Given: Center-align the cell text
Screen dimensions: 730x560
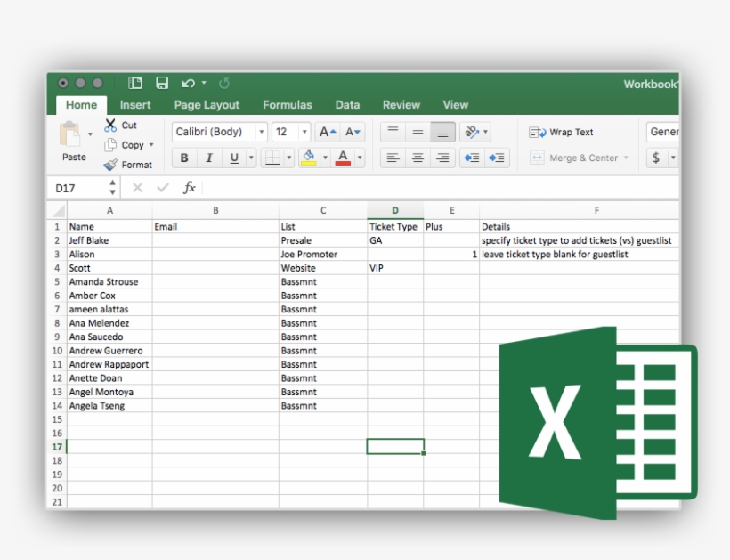Looking at the screenshot, I should [417, 158].
